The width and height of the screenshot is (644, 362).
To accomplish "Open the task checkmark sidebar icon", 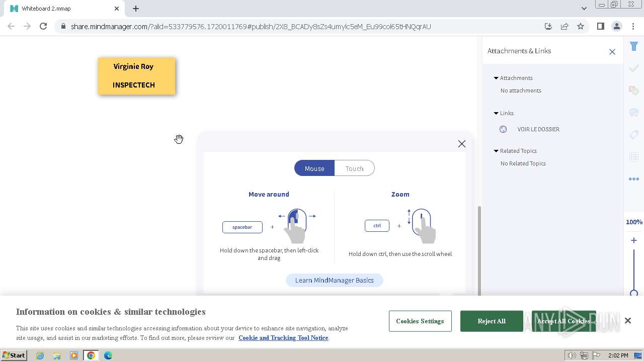I will pos(633,69).
